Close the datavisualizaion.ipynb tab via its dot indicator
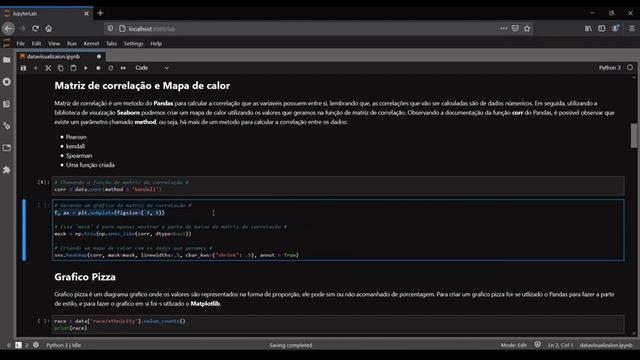The height and width of the screenshot is (360, 640). 99,56
